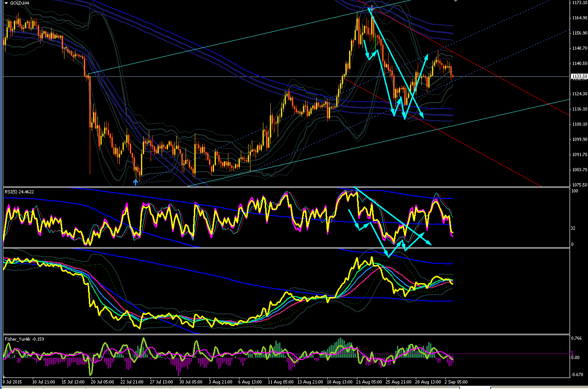Viewport: 588px width, 389px height.
Task: Select the blue up-arrow marker below July low
Action: pos(135,182)
